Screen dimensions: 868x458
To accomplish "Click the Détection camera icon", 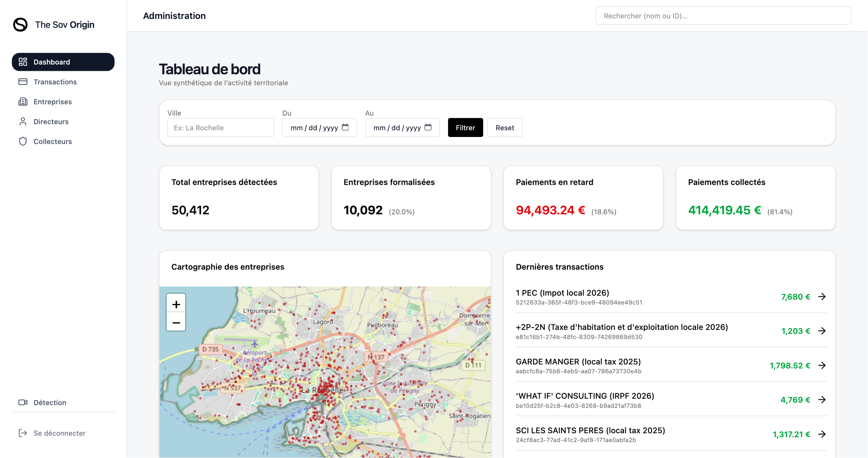I will (23, 402).
